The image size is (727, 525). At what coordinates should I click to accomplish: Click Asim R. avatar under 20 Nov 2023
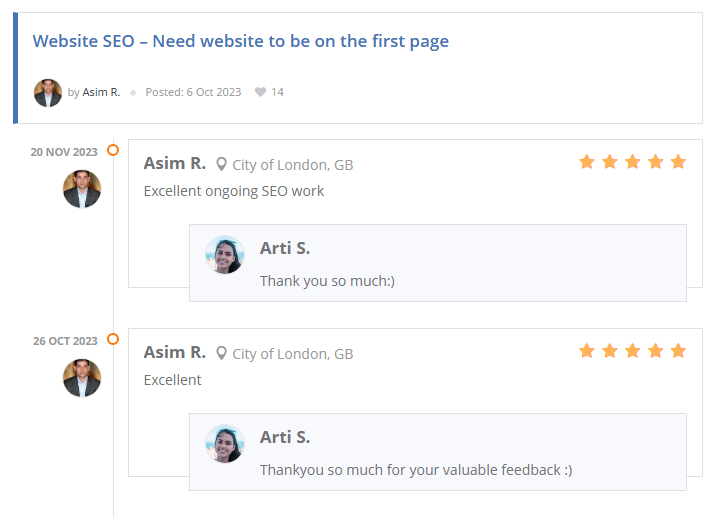point(82,188)
